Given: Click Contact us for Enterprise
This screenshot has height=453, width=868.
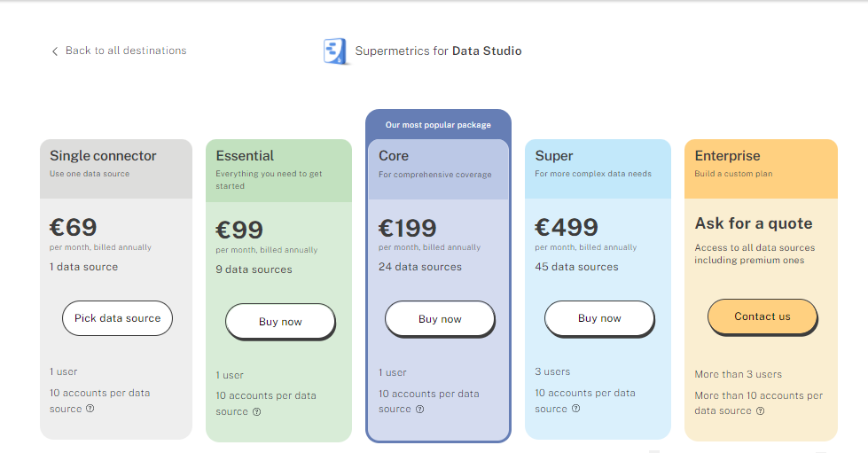Looking at the screenshot, I should [x=762, y=316].
